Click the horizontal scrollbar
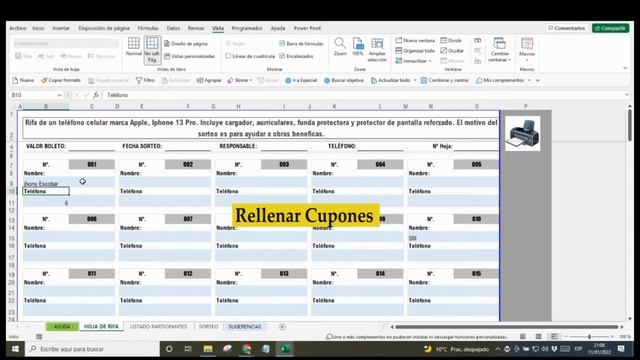 507,327
